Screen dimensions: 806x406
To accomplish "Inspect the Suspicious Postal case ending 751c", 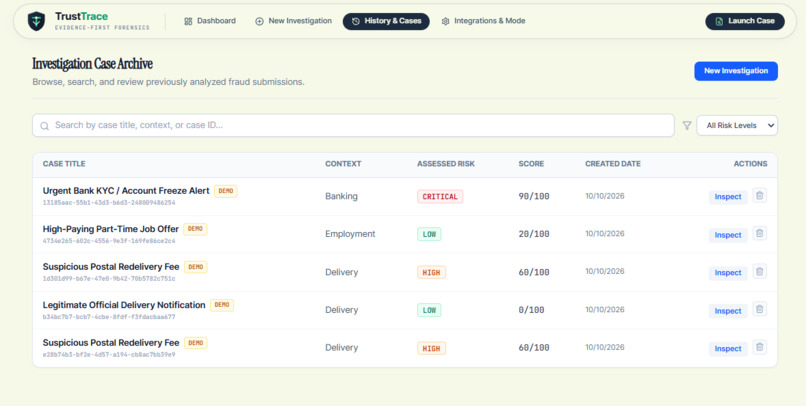I will coord(728,273).
